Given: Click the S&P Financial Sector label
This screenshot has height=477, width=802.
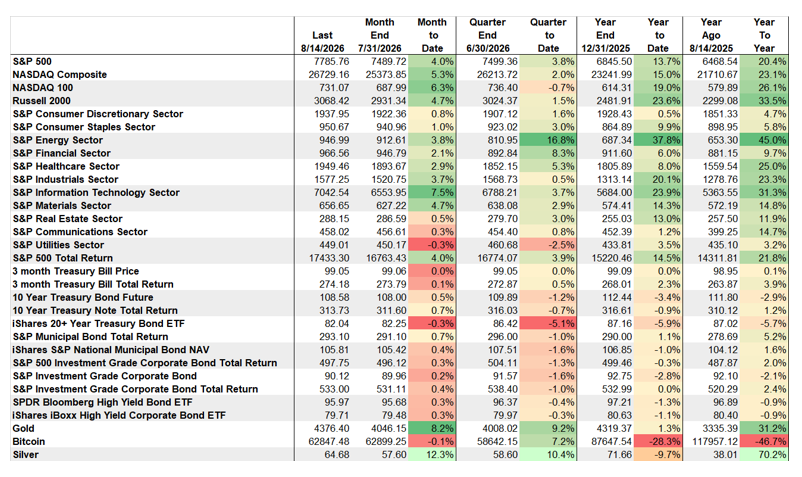Looking at the screenshot, I should 62,153.
